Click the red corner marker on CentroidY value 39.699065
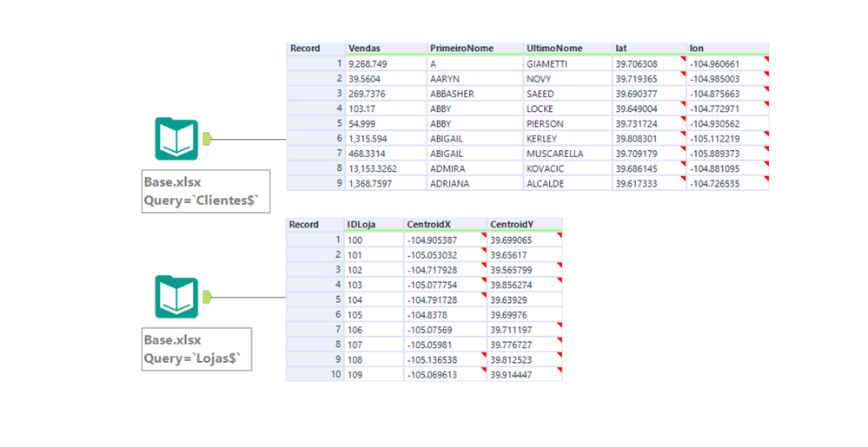Viewport: 868px width, 447px height. (x=560, y=235)
